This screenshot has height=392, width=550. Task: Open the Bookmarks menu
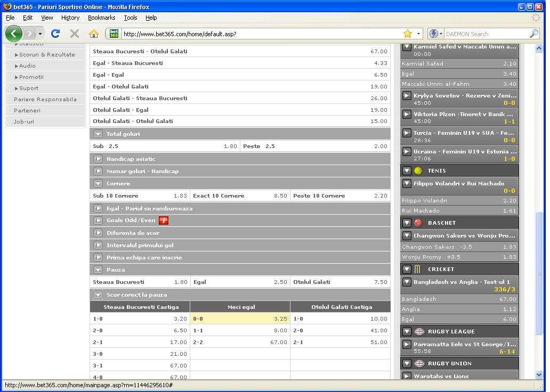[x=102, y=18]
